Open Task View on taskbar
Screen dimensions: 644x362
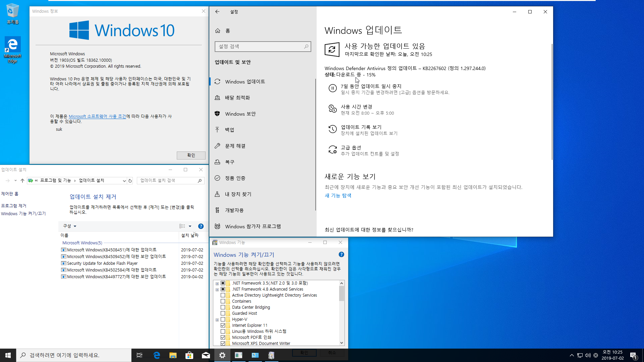tap(140, 355)
